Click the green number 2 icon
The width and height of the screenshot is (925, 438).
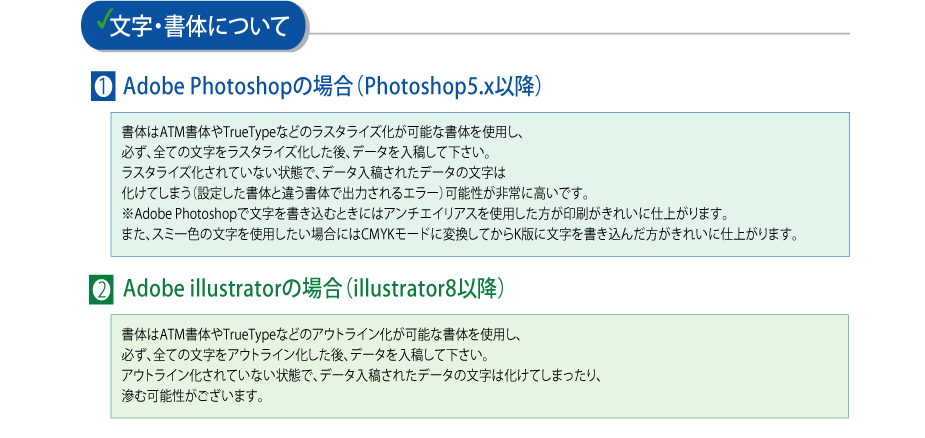(101, 290)
